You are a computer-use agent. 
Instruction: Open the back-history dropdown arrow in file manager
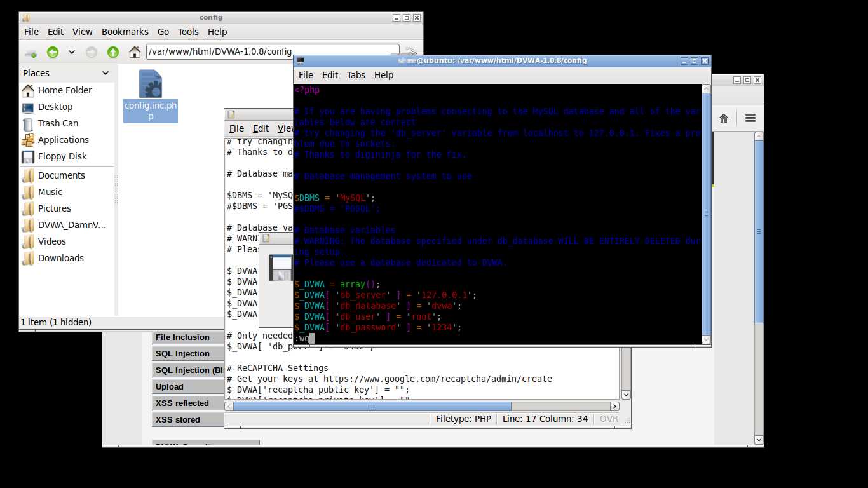click(x=72, y=52)
